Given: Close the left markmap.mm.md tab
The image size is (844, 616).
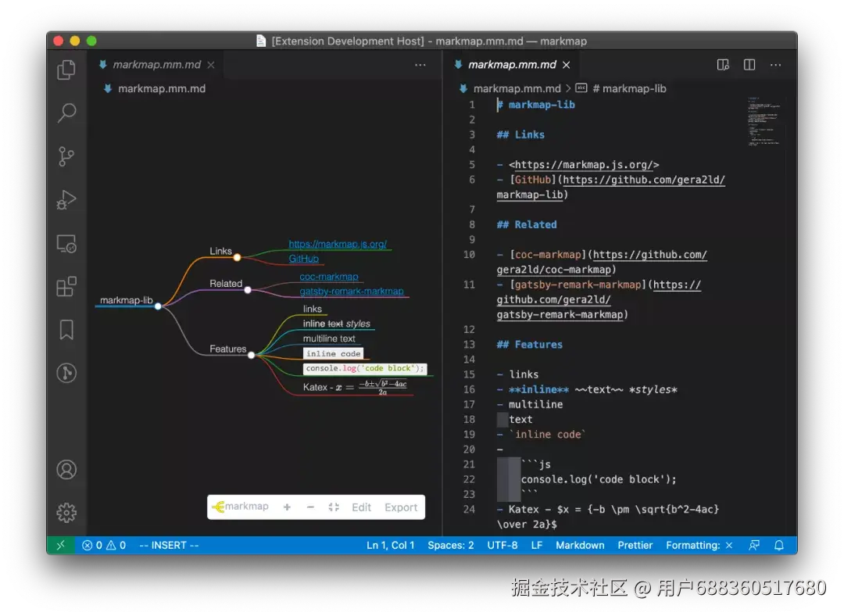Looking at the screenshot, I should coord(211,65).
